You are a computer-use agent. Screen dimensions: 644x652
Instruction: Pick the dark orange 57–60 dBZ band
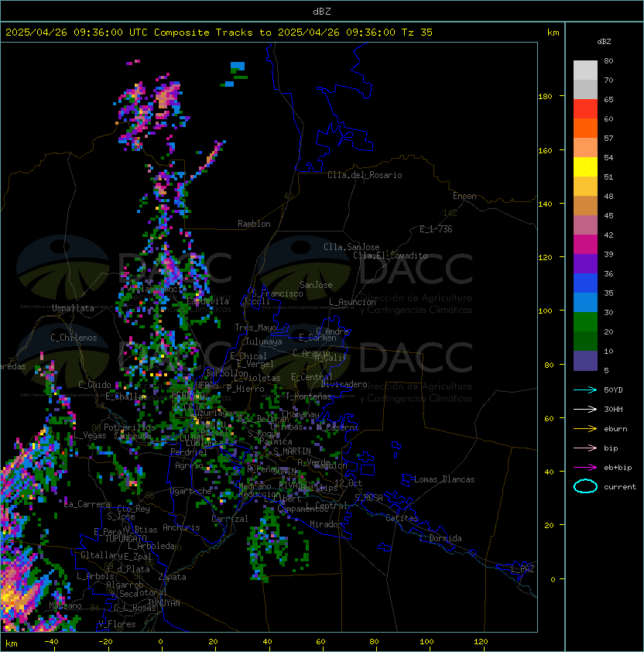click(585, 128)
